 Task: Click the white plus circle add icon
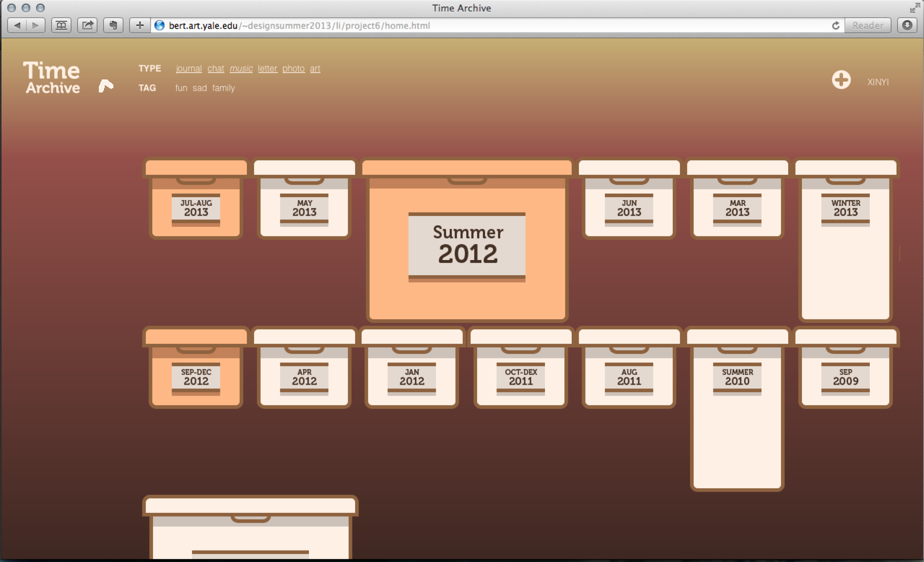click(x=841, y=80)
